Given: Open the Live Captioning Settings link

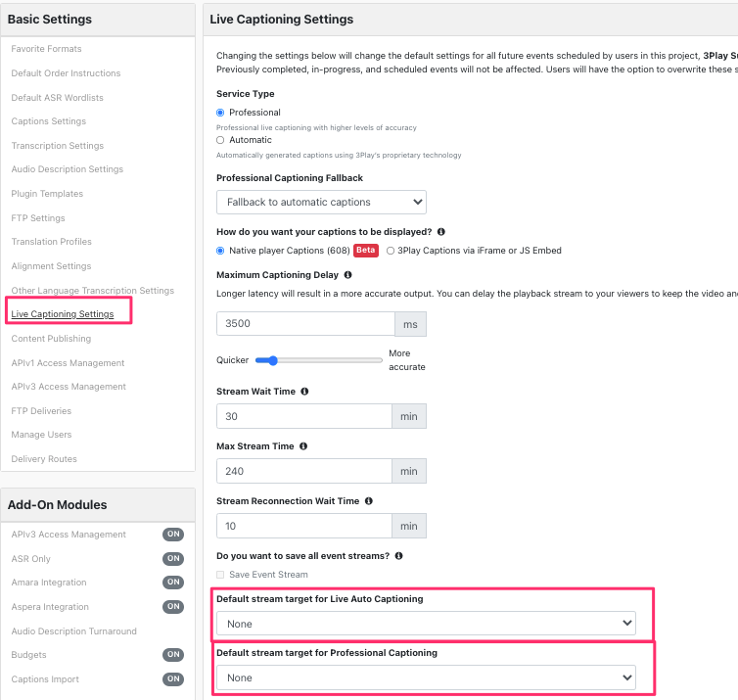Looking at the screenshot, I should point(63,314).
